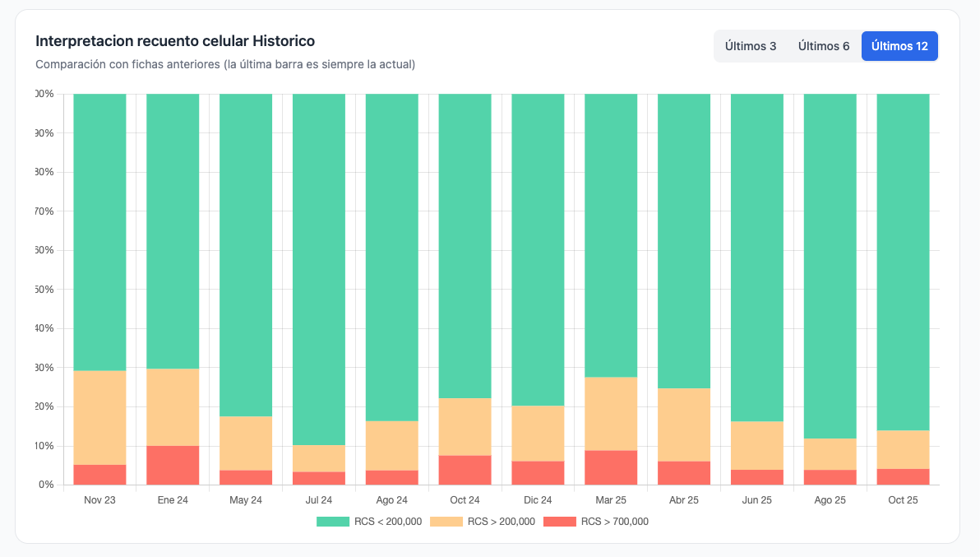The width and height of the screenshot is (980, 557).
Task: Click the Oct 24 axis label
Action: pos(465,500)
